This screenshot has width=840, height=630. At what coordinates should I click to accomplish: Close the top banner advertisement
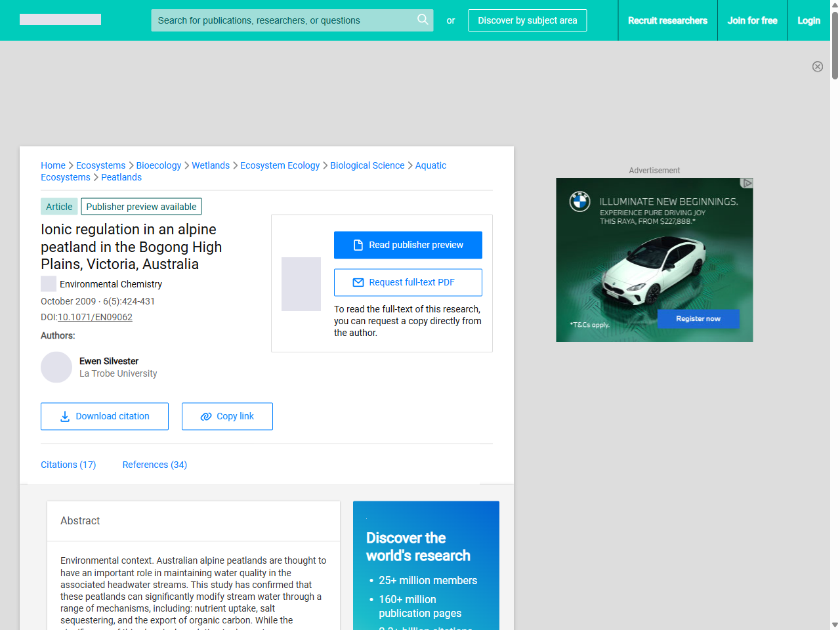tap(817, 66)
